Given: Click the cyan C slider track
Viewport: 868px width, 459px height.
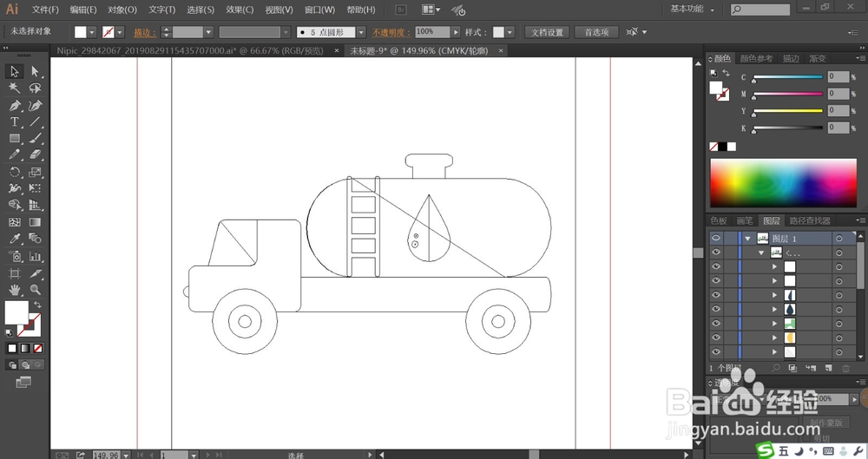Looking at the screenshot, I should click(788, 77).
